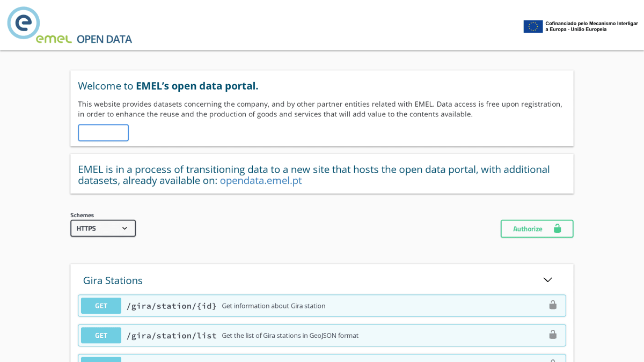
Task: Open the opendata.emel.pt link
Action: (x=261, y=180)
